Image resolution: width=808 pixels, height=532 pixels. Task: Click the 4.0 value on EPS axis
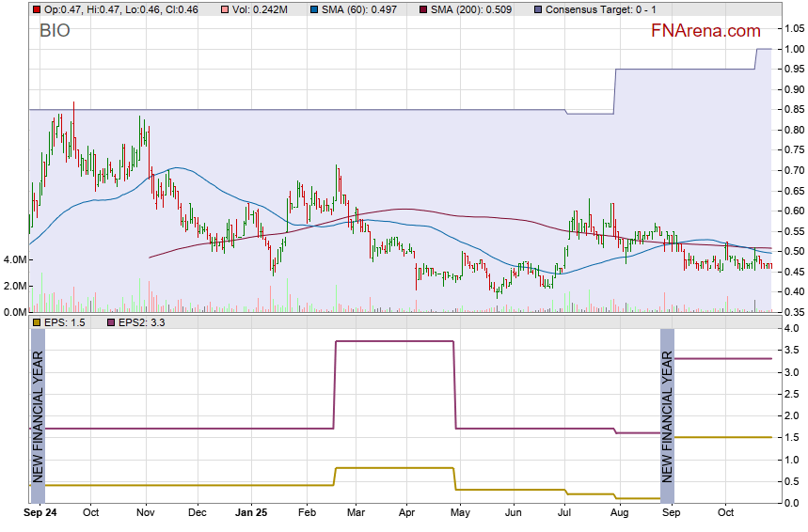[x=790, y=329]
